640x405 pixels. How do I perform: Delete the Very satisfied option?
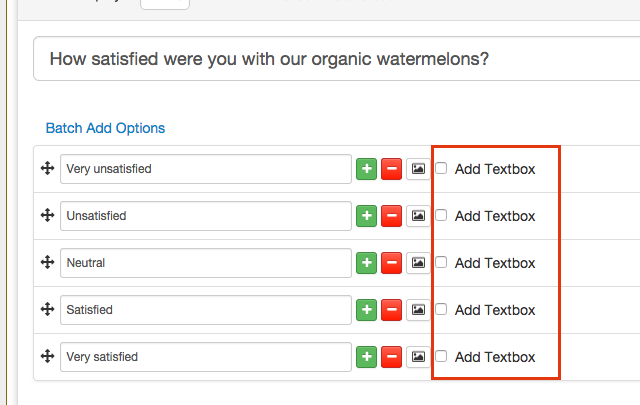point(392,357)
